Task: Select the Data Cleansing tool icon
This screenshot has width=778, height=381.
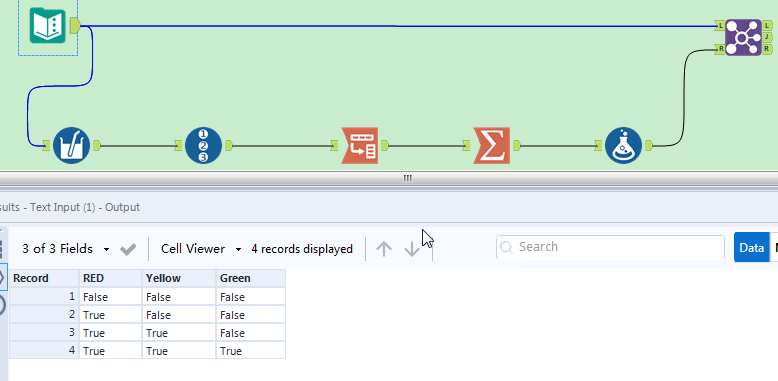Action: [71, 146]
